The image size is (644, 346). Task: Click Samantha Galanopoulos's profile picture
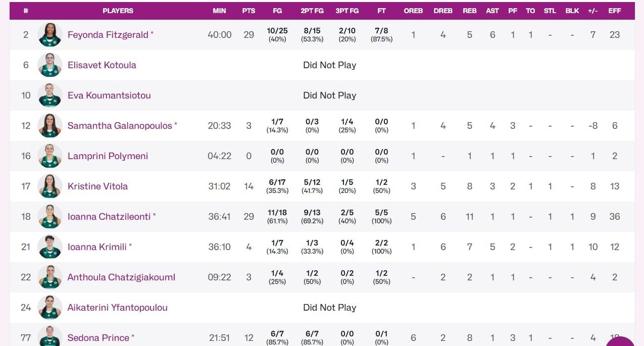[x=50, y=125]
